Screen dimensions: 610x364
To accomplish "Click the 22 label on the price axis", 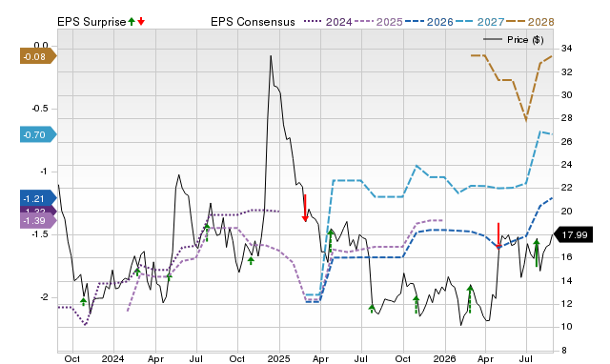I will click(x=566, y=188).
